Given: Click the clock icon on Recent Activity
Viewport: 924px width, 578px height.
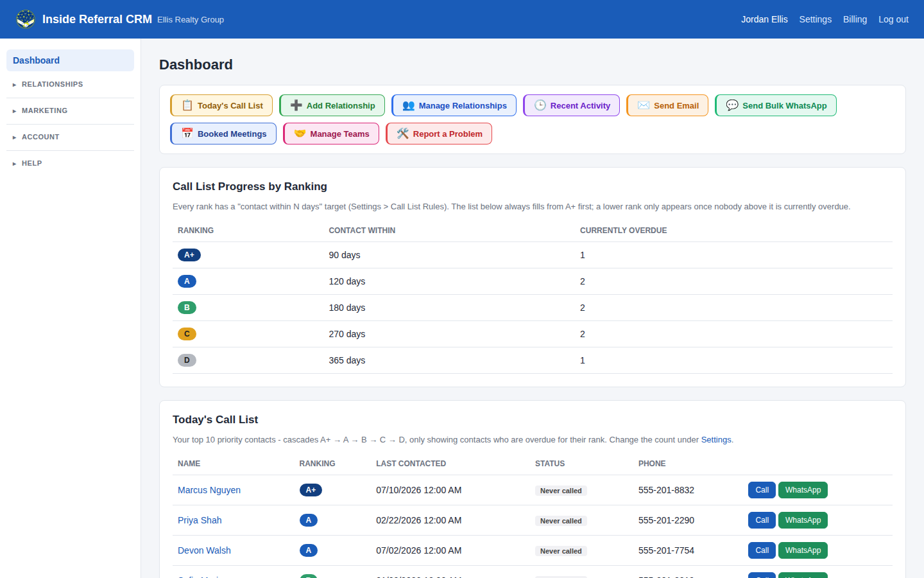Looking at the screenshot, I should tap(540, 105).
